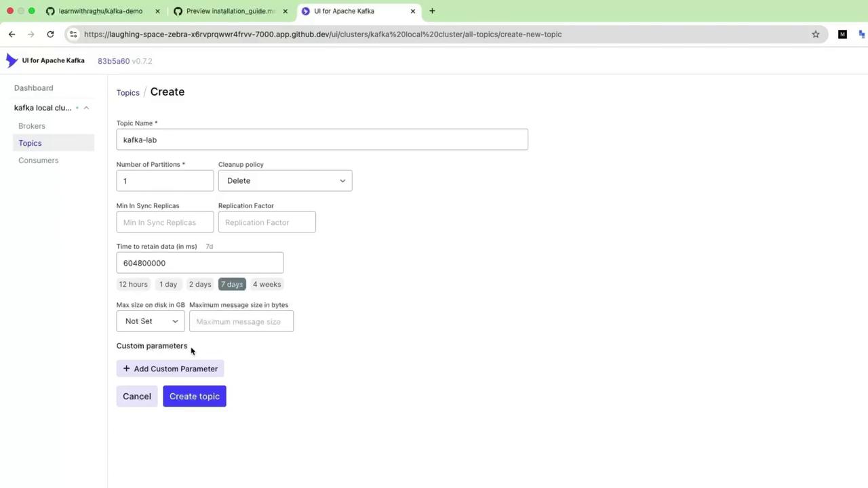Select the 1 day retention option
The image size is (868, 488).
[168, 284]
